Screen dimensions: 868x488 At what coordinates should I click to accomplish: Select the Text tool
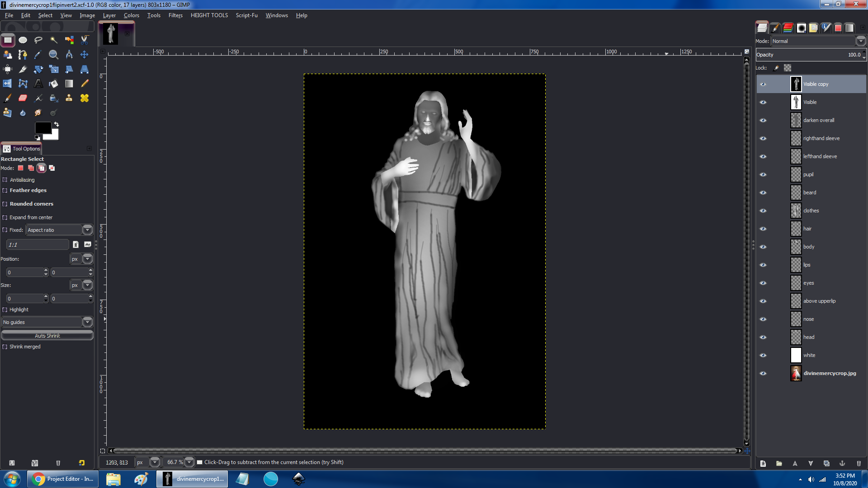[38, 84]
